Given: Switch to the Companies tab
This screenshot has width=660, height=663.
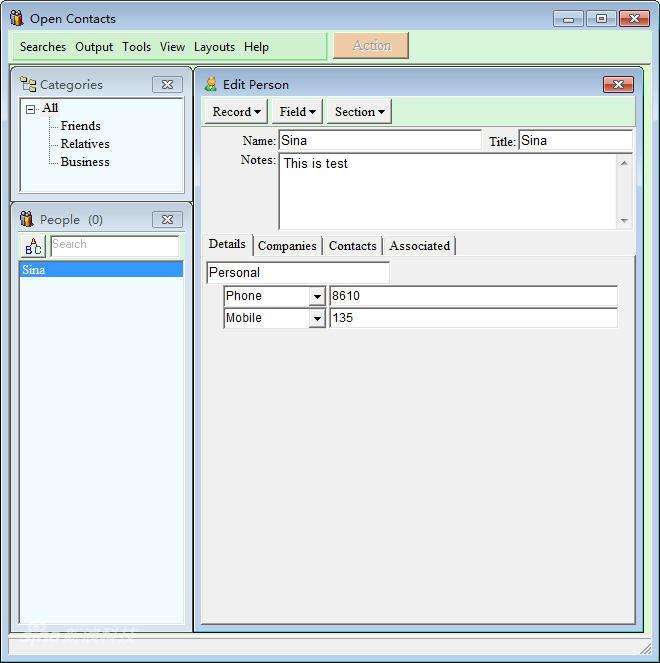Looking at the screenshot, I should pos(287,246).
